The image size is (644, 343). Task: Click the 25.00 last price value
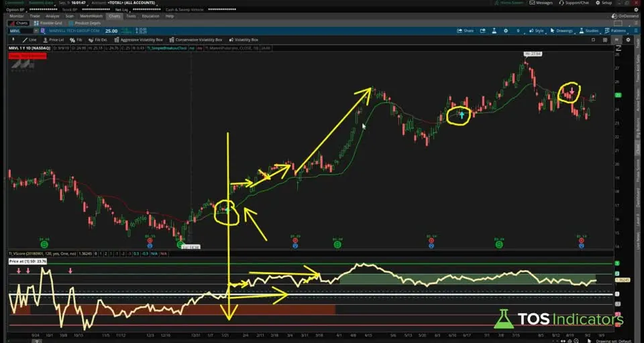pyautogui.click(x=111, y=31)
